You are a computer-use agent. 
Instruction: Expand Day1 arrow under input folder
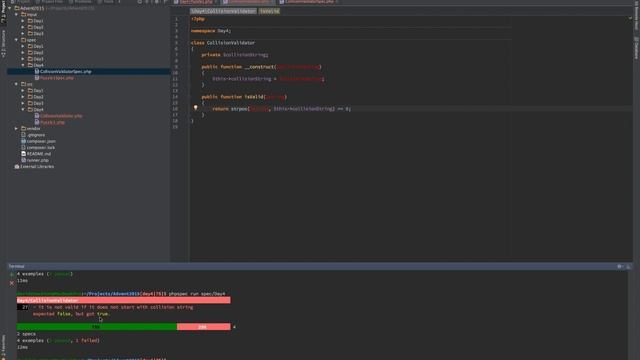point(23,21)
